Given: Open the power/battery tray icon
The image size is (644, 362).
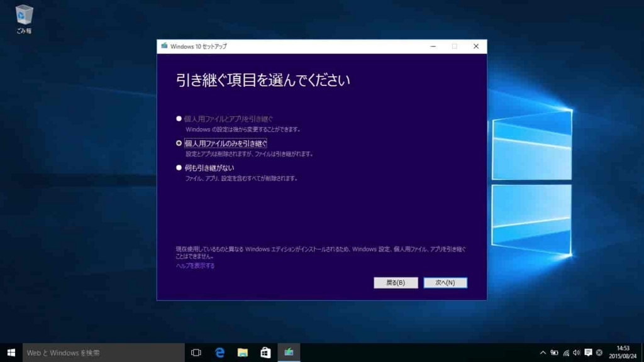Looking at the screenshot, I should pyautogui.click(x=555, y=353).
